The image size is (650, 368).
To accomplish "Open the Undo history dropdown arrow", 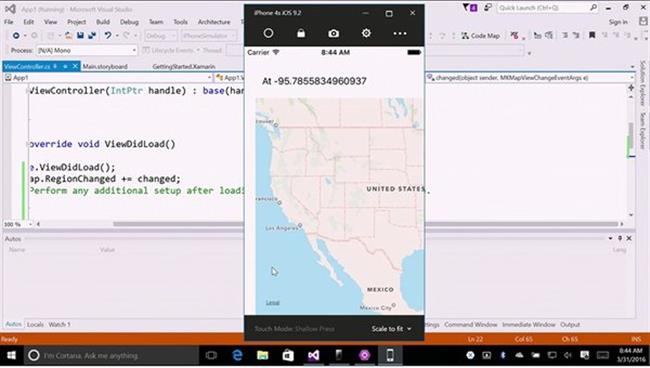I will (116, 36).
